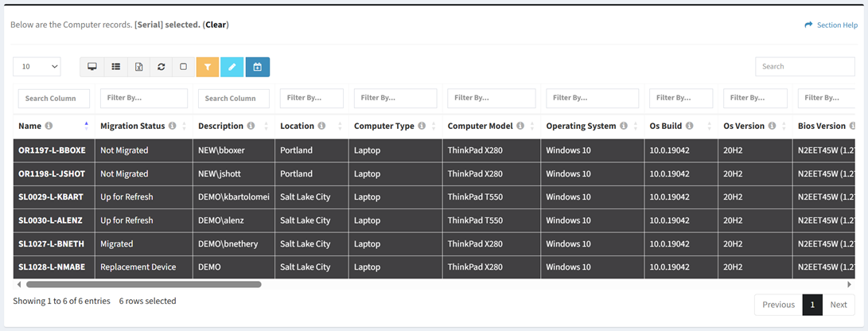Click the Replacement Device status cell

(144, 267)
